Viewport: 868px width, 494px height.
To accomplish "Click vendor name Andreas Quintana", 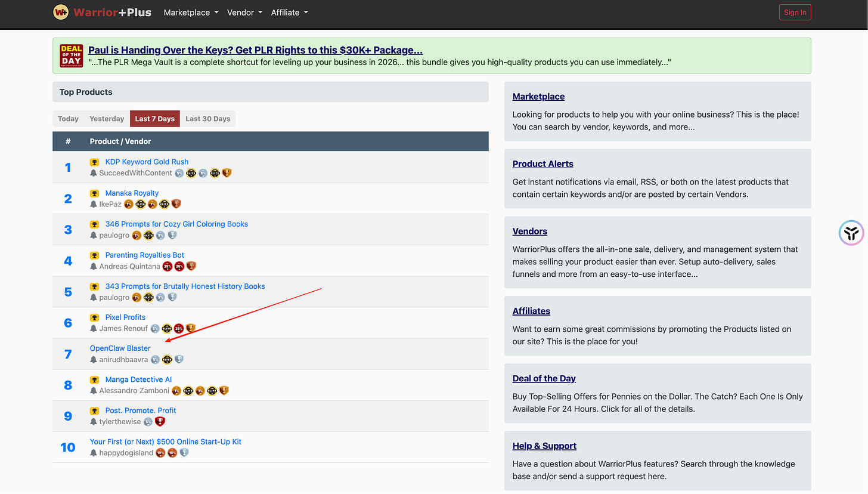I will pyautogui.click(x=130, y=266).
